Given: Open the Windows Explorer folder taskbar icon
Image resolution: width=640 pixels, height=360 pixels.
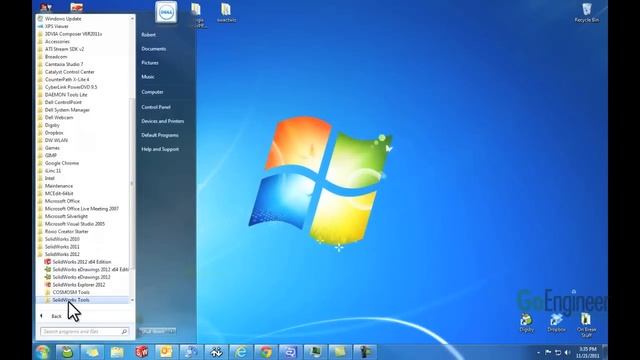Looking at the screenshot, I should [x=117, y=352].
